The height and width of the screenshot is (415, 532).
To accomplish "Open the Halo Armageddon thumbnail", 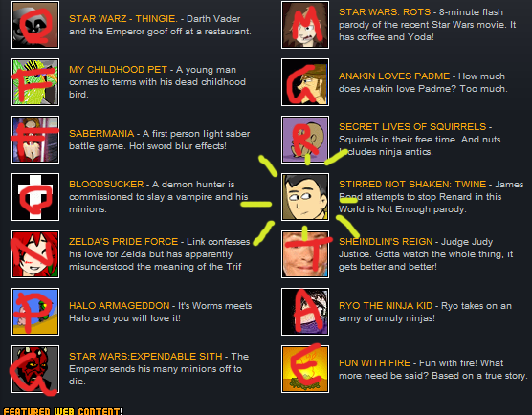I will (x=35, y=312).
